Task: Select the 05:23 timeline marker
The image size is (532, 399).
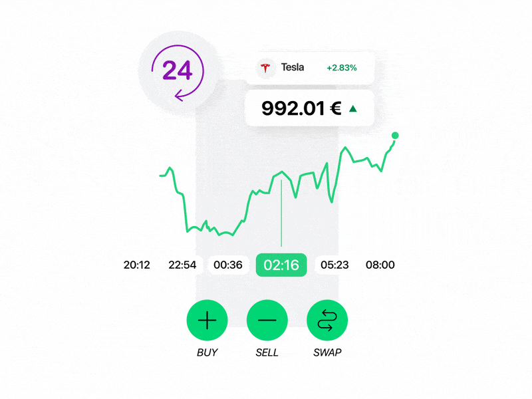Action: 334,265
